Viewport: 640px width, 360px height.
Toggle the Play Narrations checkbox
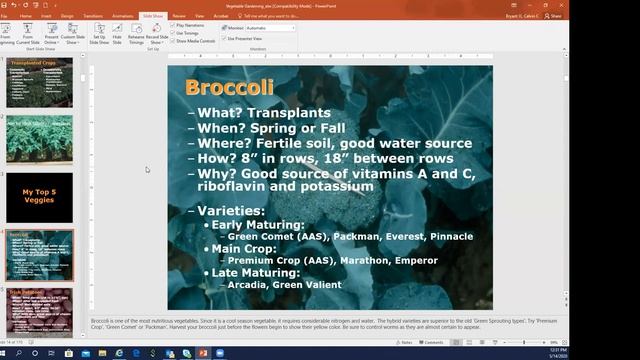173,25
